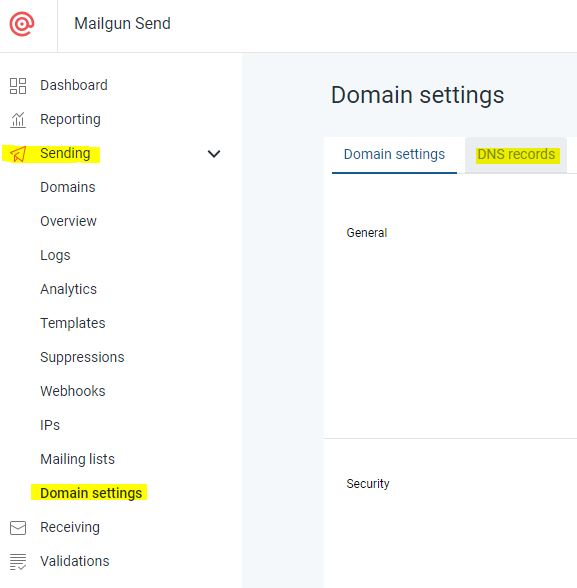Go to Suppressions
This screenshot has height=588, width=577.
[82, 357]
